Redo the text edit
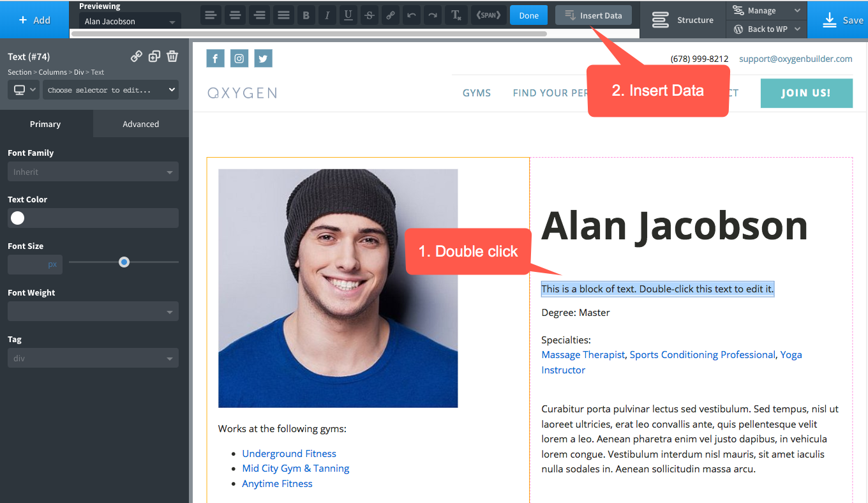 pos(433,15)
